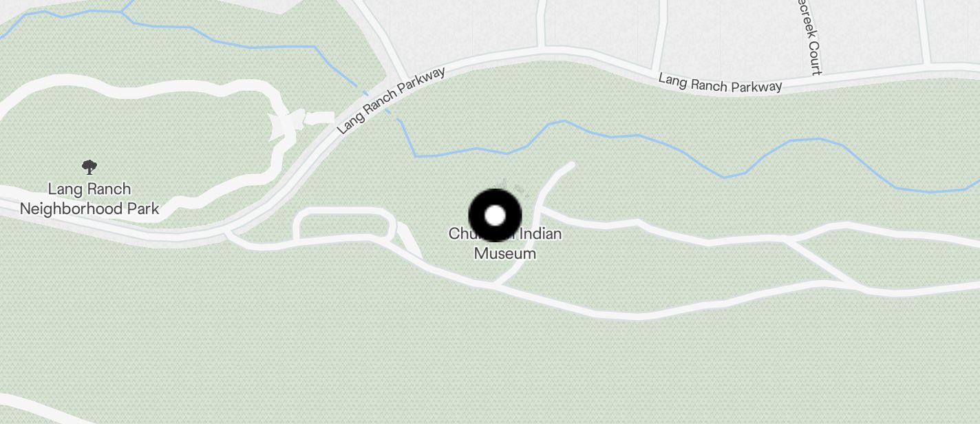Click the oval loop driveway west of museum
980x424 pixels.
[344, 225]
